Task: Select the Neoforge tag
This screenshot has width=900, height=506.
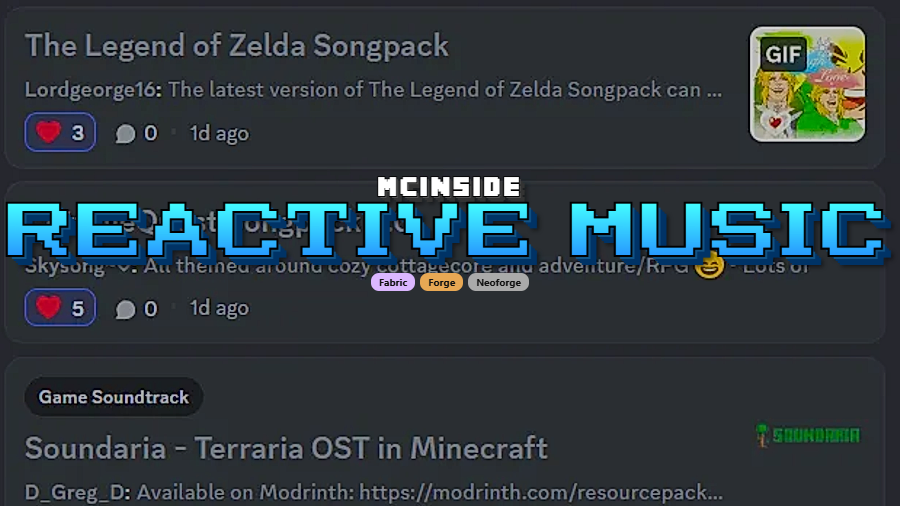Action: pos(498,282)
